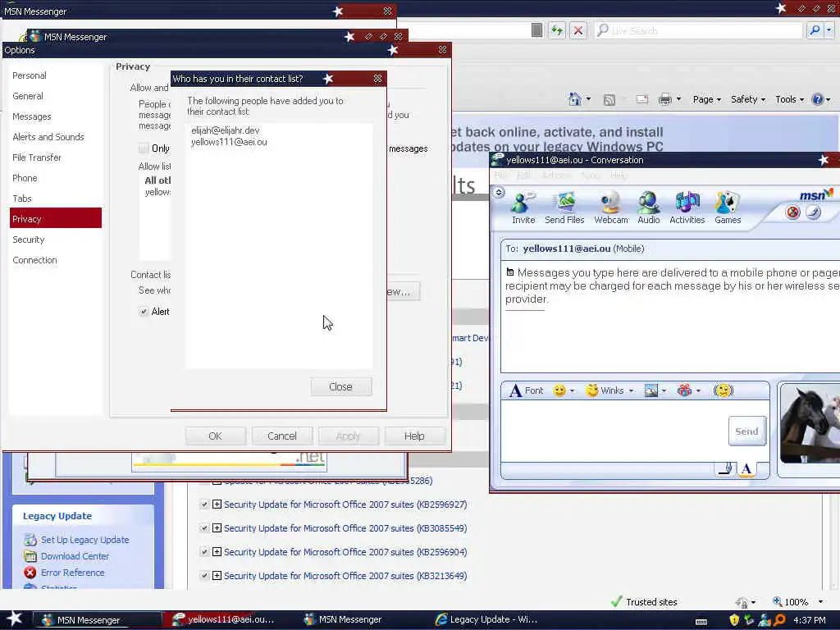Uncheck the KB3213649 update checkbox
This screenshot has height=630, width=840.
(x=204, y=575)
